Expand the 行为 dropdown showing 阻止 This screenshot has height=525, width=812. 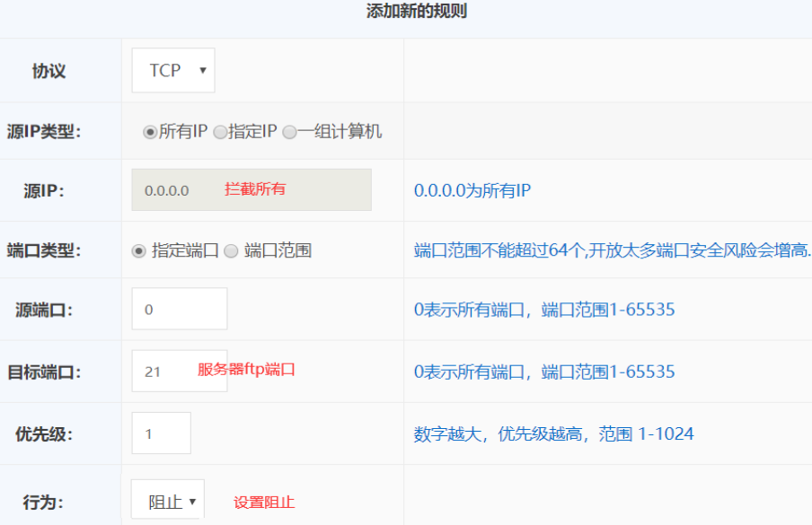168,501
